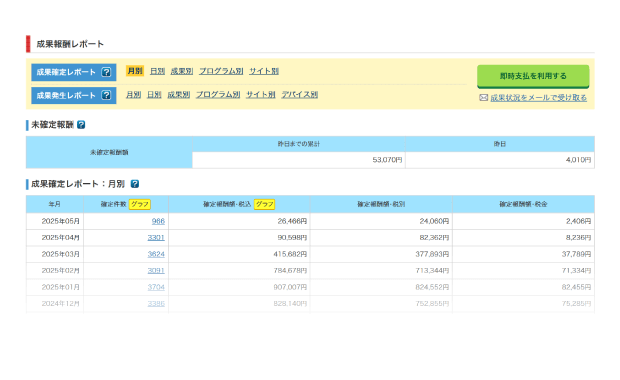Click the 確定報酬額・税金 column header
Viewport: 620px width, 380px height.
[x=524, y=204]
